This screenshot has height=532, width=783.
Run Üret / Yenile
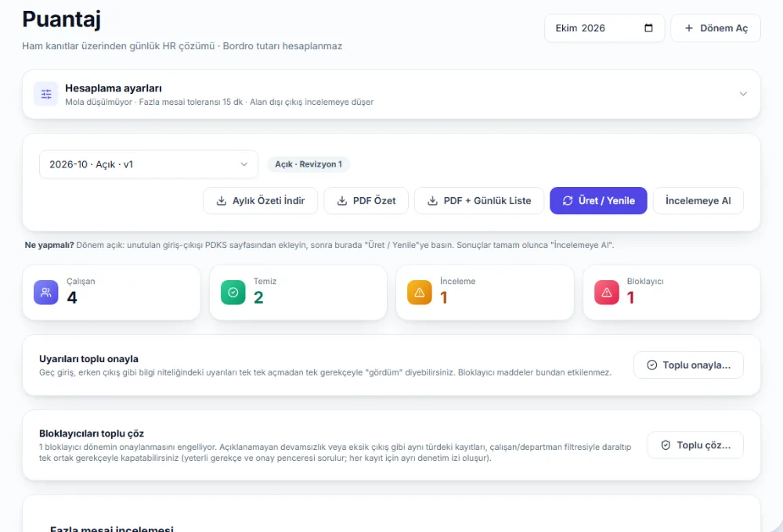(598, 200)
